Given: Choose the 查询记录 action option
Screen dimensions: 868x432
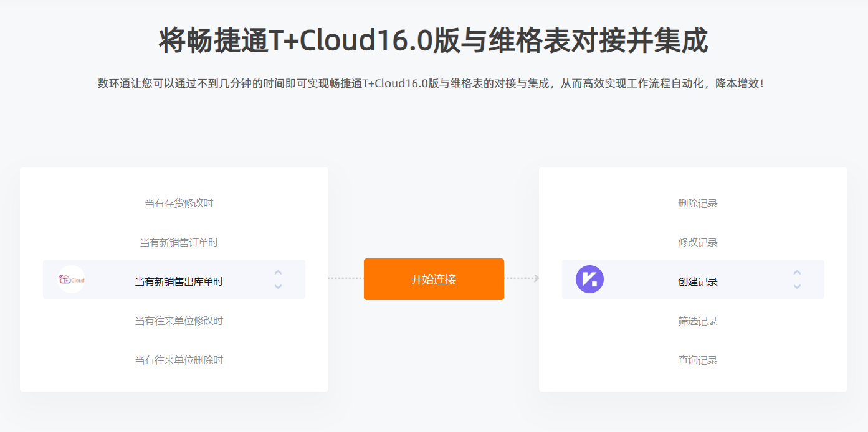Looking at the screenshot, I should (x=697, y=360).
